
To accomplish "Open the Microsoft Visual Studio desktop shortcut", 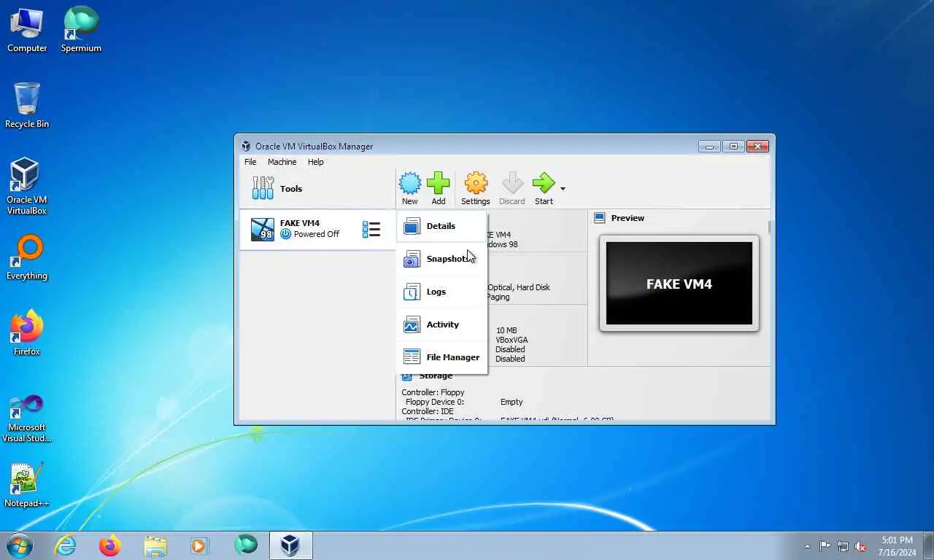I will tap(27, 417).
